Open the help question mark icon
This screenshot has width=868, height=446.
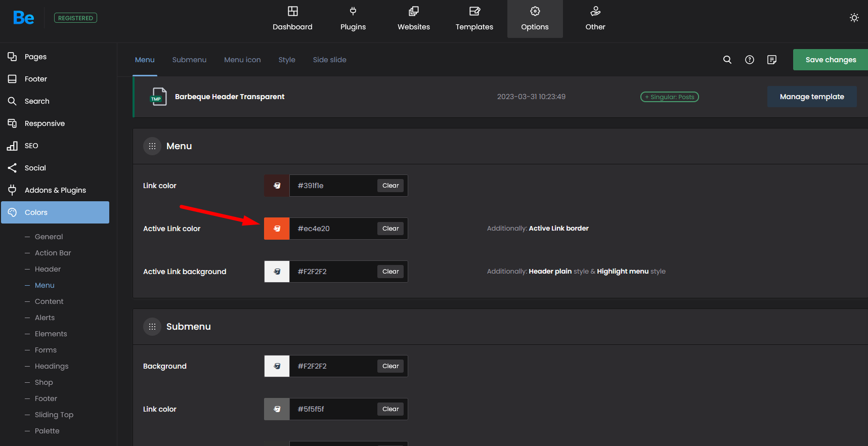[x=750, y=60]
